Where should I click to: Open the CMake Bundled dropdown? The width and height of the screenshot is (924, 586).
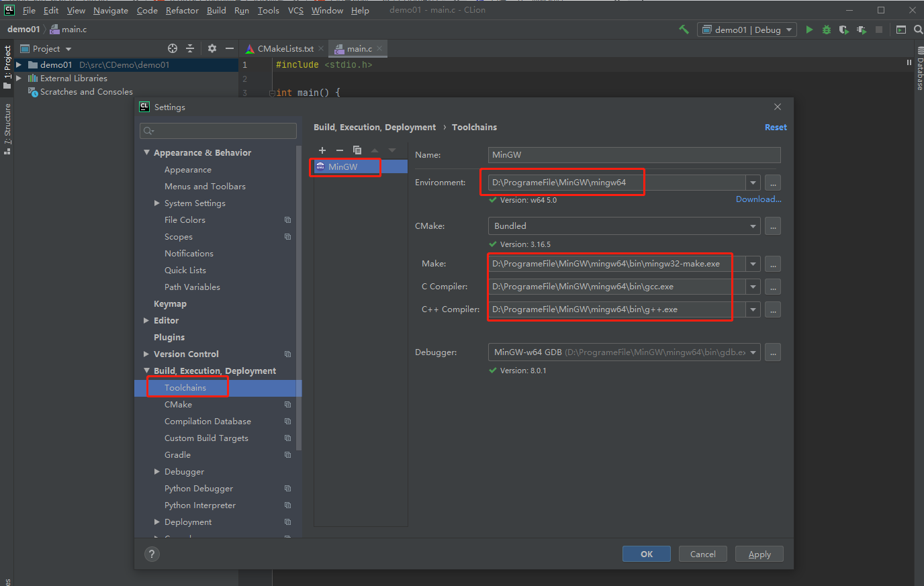[624, 226]
